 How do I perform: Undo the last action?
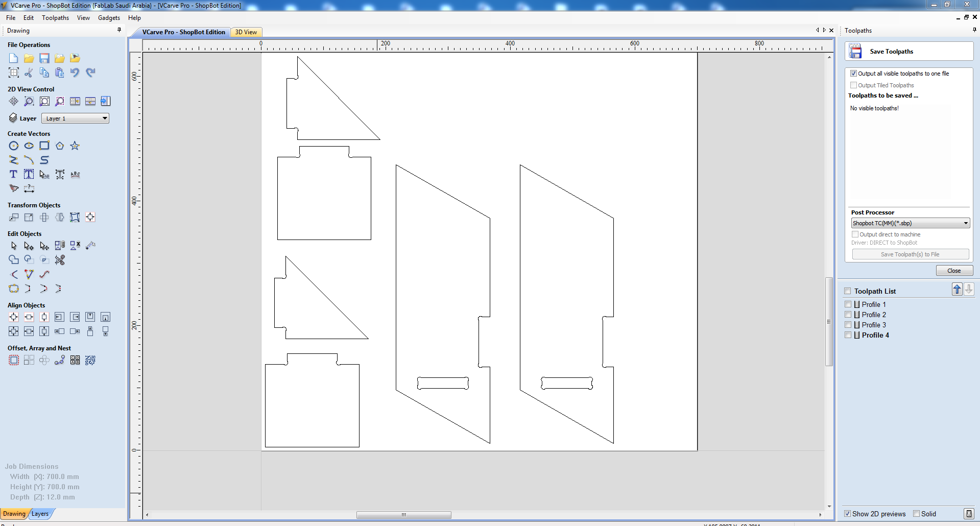pos(75,73)
